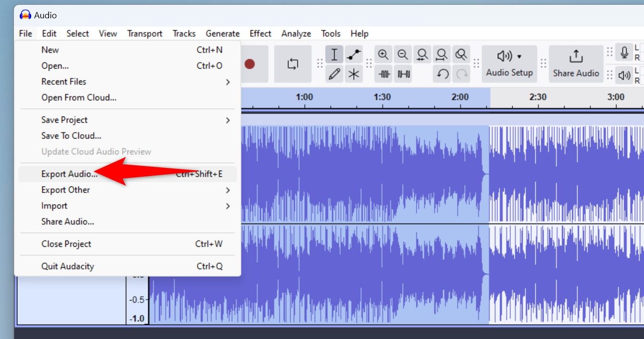Viewport: 644px width, 339px height.
Task: Enable the Loop playback toggle
Action: pyautogui.click(x=293, y=63)
